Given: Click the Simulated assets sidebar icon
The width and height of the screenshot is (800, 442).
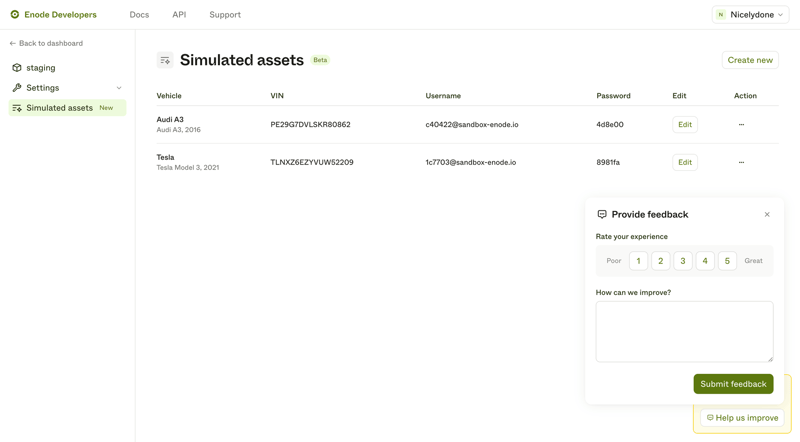Looking at the screenshot, I should 17,108.
